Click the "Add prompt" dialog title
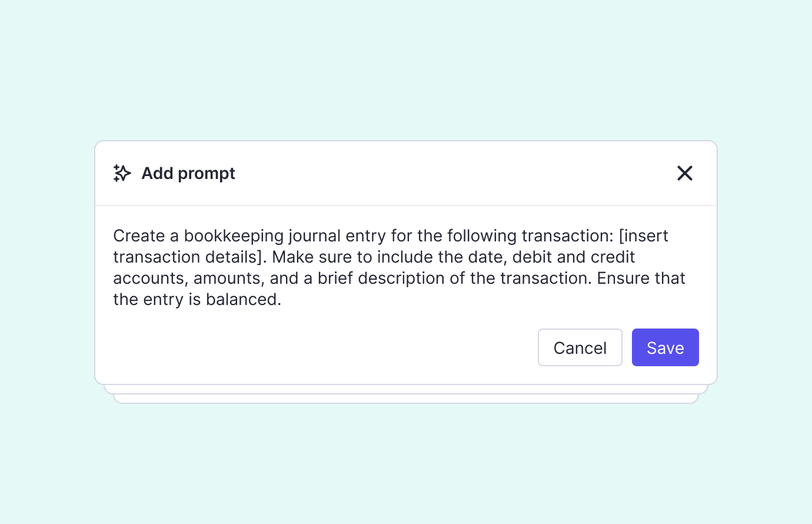Image resolution: width=812 pixels, height=524 pixels. coord(188,174)
